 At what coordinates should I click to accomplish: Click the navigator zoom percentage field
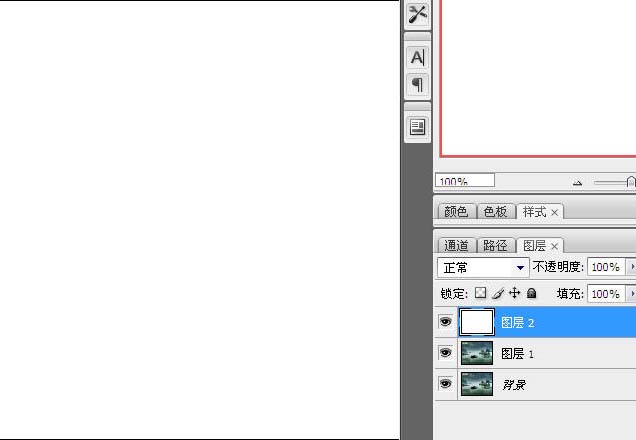[x=465, y=180]
